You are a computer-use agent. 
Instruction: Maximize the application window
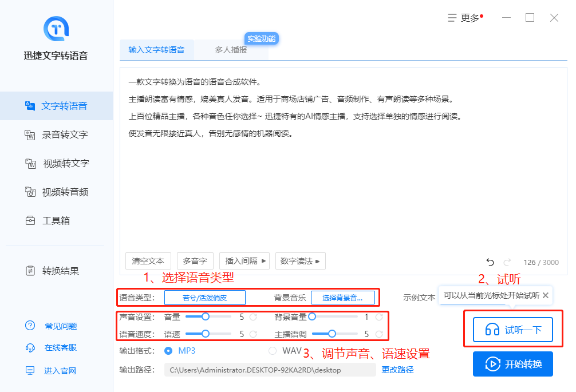point(530,18)
